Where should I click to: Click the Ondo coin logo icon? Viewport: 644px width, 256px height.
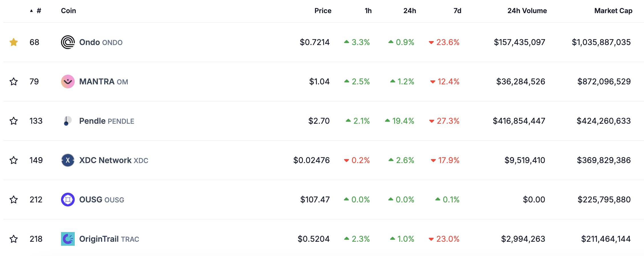click(68, 42)
